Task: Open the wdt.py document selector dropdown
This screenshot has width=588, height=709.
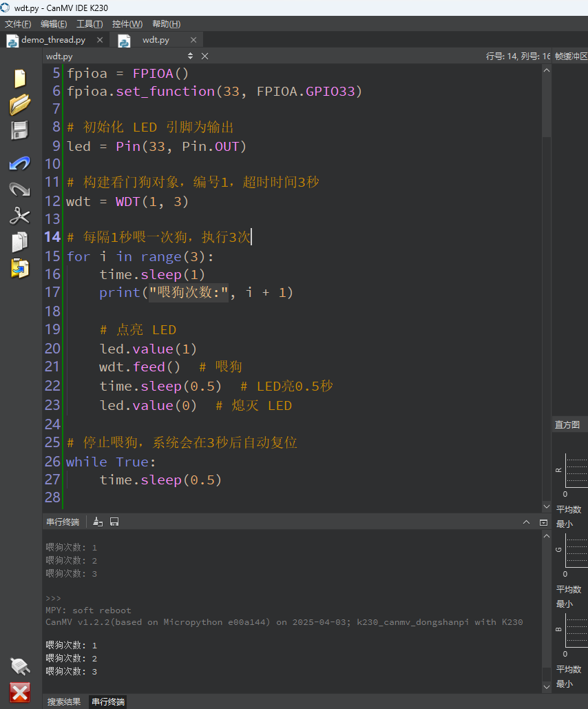Action: [190, 56]
